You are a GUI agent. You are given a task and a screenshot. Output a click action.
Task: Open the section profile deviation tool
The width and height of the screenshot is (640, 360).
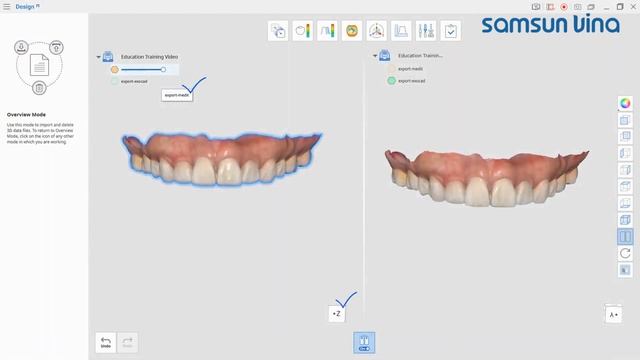tap(327, 31)
